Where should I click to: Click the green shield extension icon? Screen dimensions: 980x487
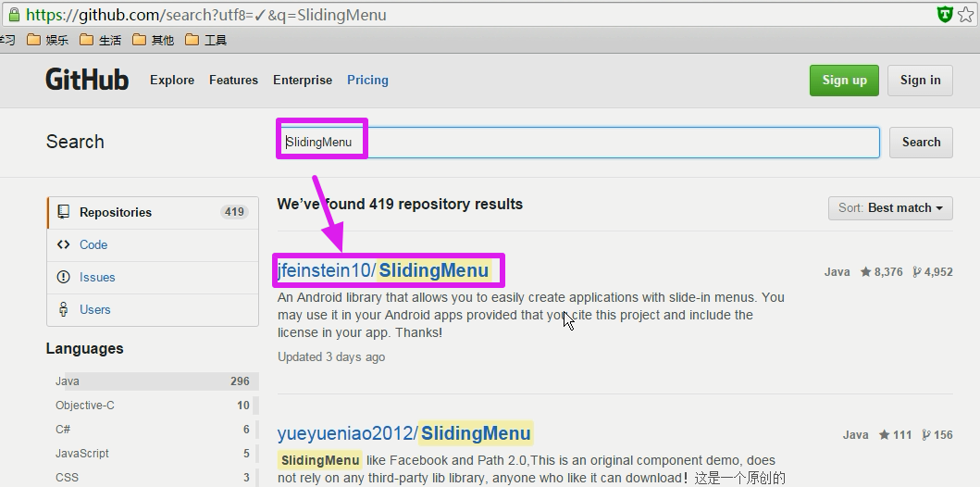(x=945, y=15)
